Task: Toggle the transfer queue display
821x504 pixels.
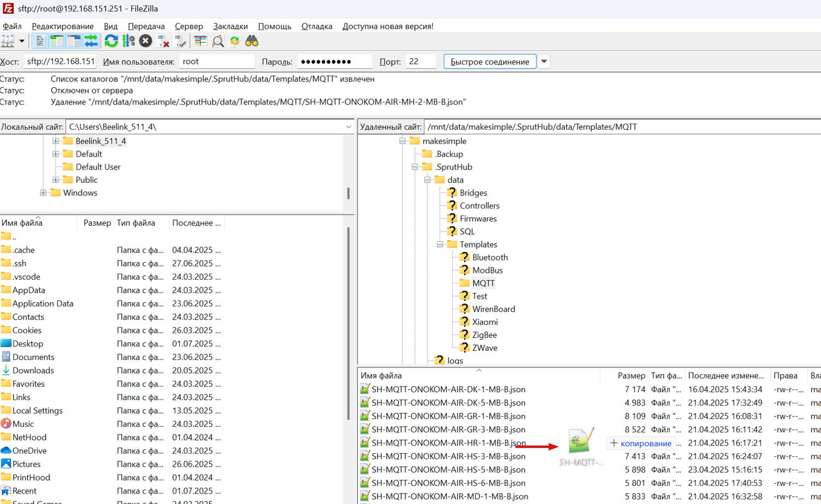Action: point(91,41)
